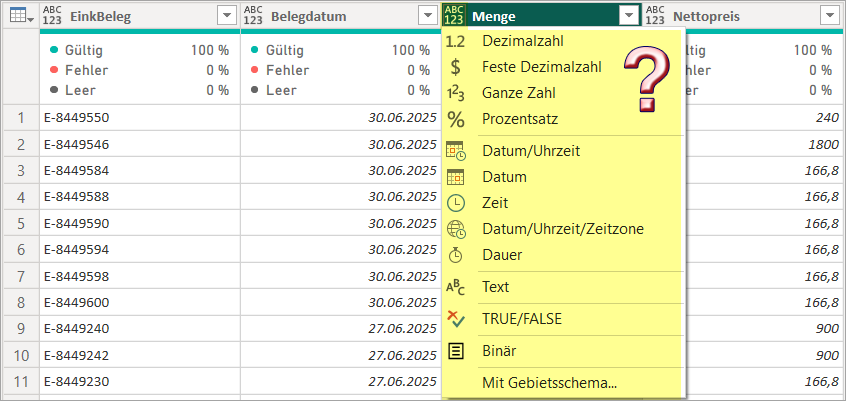The image size is (846, 401).
Task: Click the TRUE/FALSE check-cross icon
Action: click(x=456, y=319)
